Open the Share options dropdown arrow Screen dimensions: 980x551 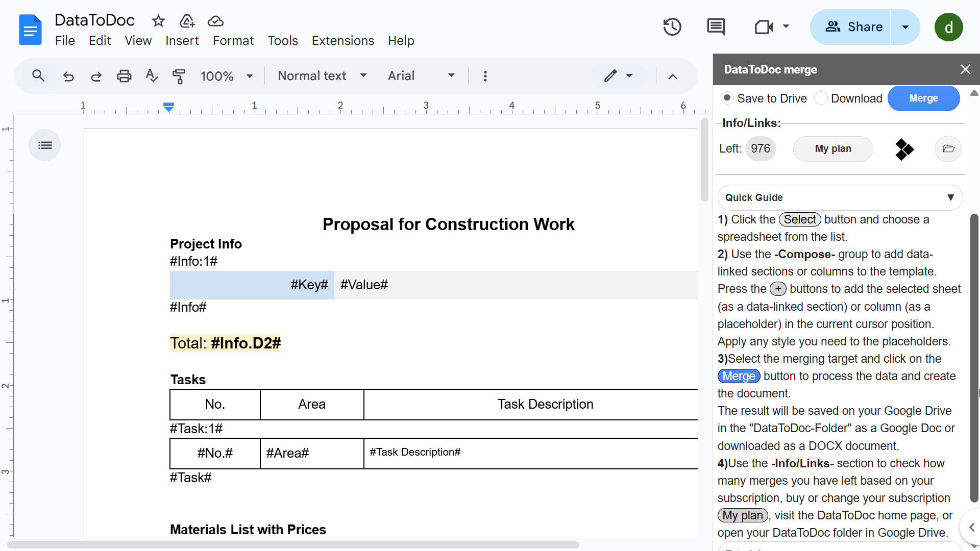click(905, 27)
